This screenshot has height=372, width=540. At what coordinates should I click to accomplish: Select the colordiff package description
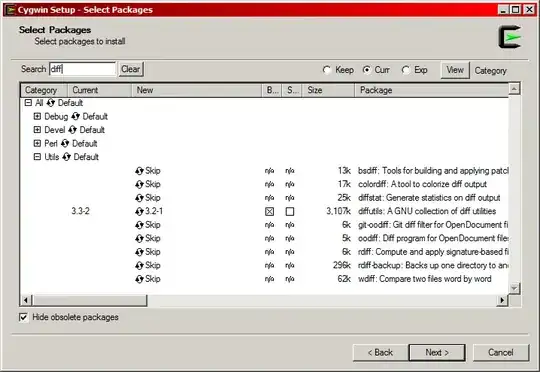click(422, 184)
